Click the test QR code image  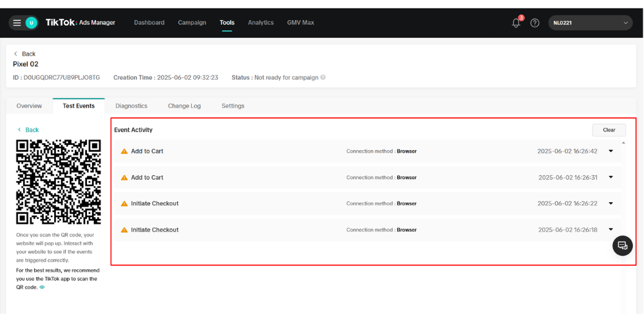point(59,182)
